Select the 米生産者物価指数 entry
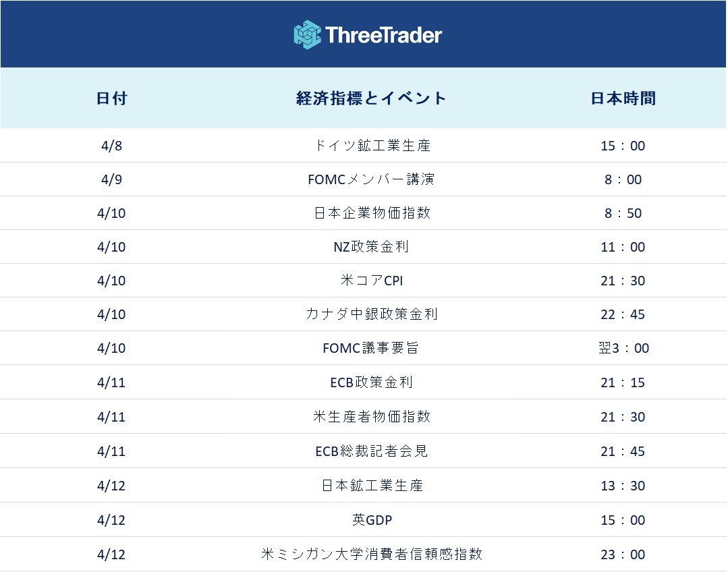 (x=372, y=417)
